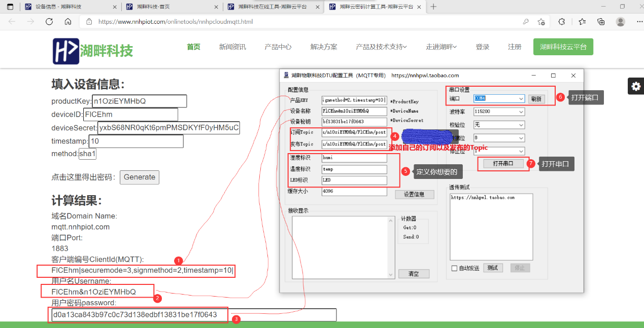Click the method input field

click(x=88, y=154)
